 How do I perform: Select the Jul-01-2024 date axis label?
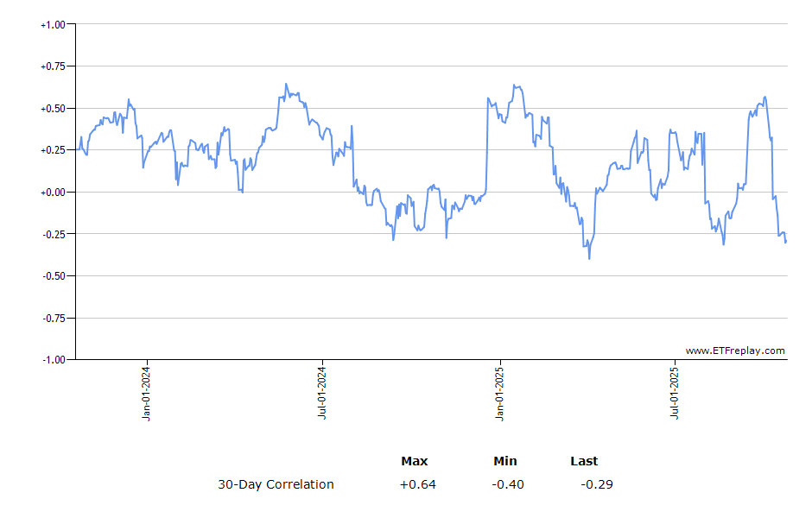coord(322,396)
